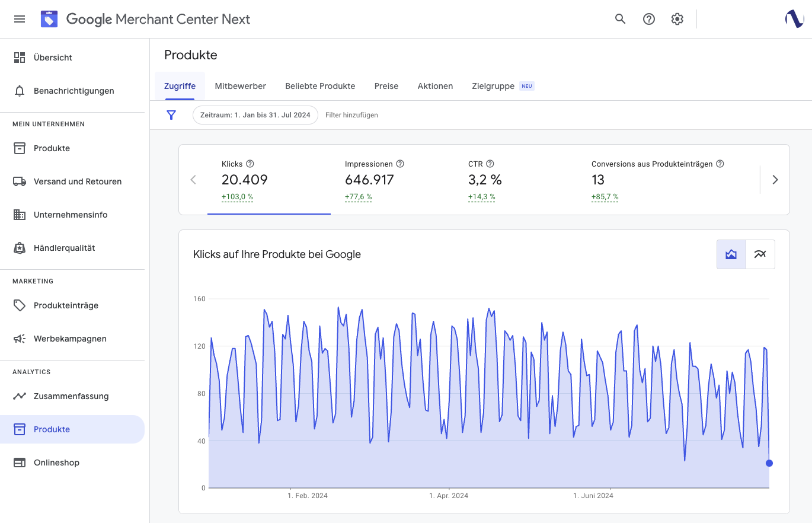Viewport: 812px width, 523px height.
Task: Click Filter hinzufügen
Action: (x=351, y=115)
